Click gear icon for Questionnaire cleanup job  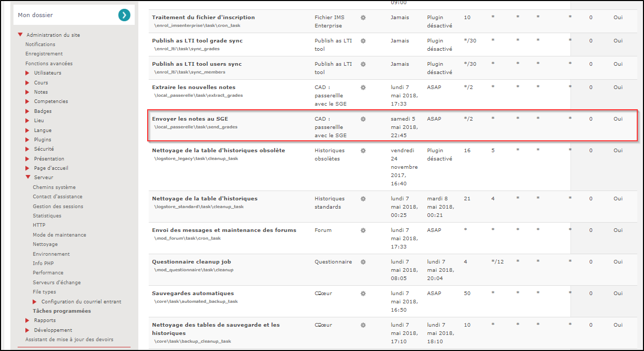[x=363, y=262]
